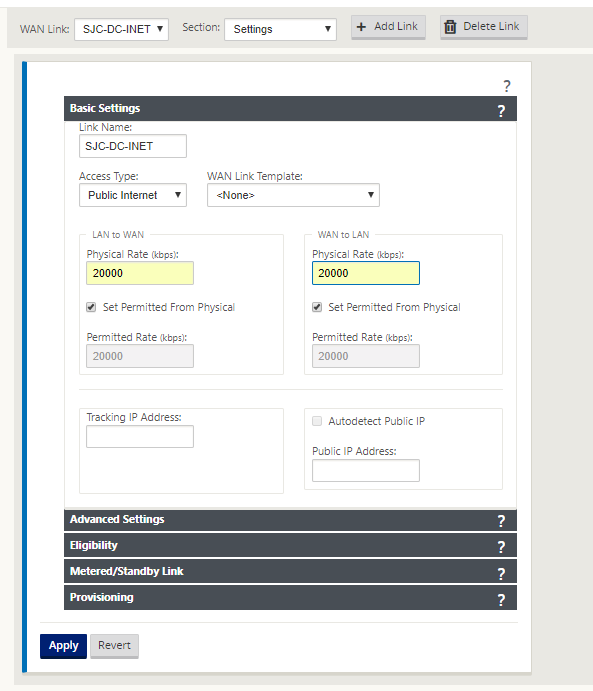The image size is (593, 691).
Task: Click the help question mark above Basic Settings
Action: point(507,86)
